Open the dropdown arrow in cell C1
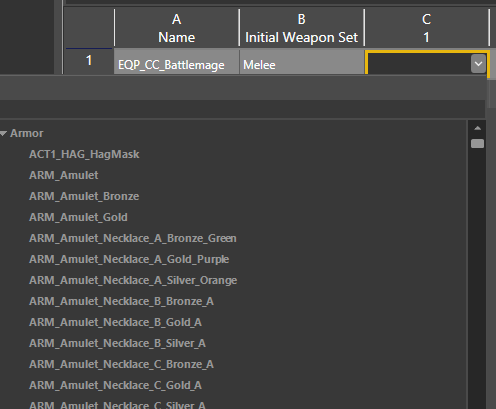The image size is (496, 409). [x=478, y=64]
